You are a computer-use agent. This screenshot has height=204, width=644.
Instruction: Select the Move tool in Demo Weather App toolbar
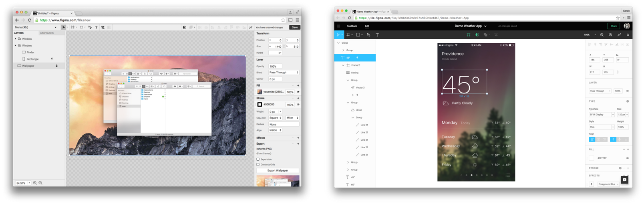338,35
